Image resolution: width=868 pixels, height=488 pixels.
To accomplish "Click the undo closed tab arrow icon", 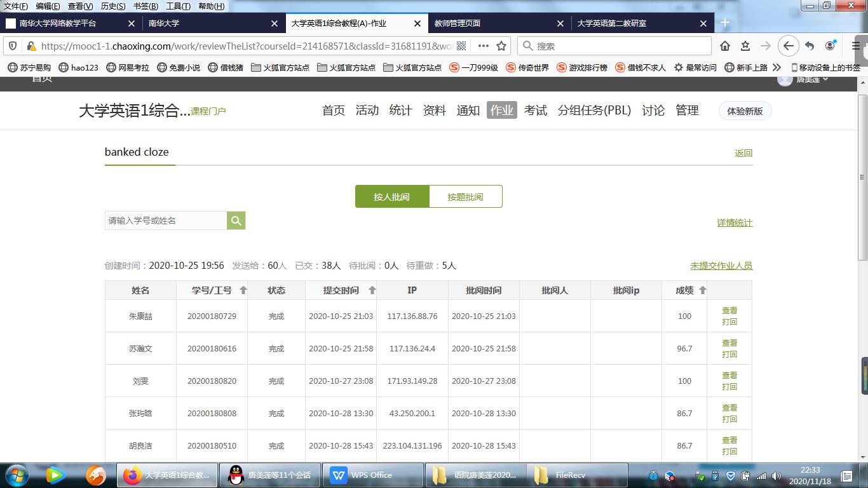I will pos(809,46).
